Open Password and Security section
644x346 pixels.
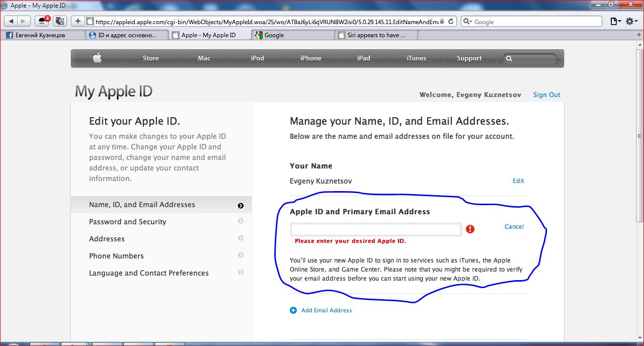(x=161, y=222)
